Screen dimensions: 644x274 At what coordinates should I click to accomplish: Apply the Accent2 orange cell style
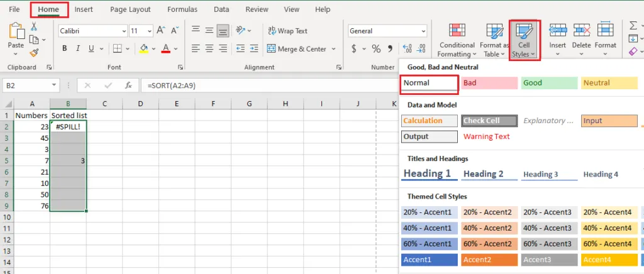(489, 260)
